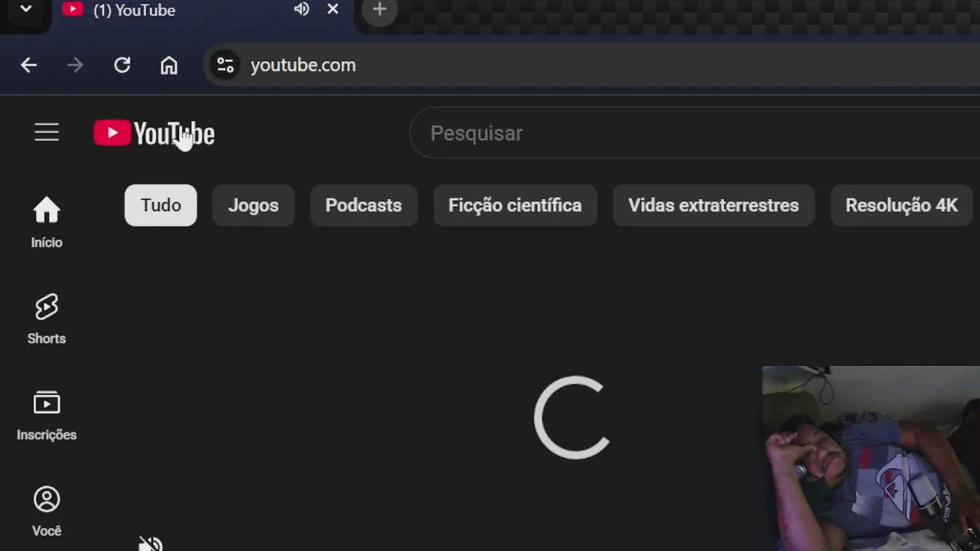
Task: Open the tab search dropdown arrow
Action: click(x=25, y=9)
